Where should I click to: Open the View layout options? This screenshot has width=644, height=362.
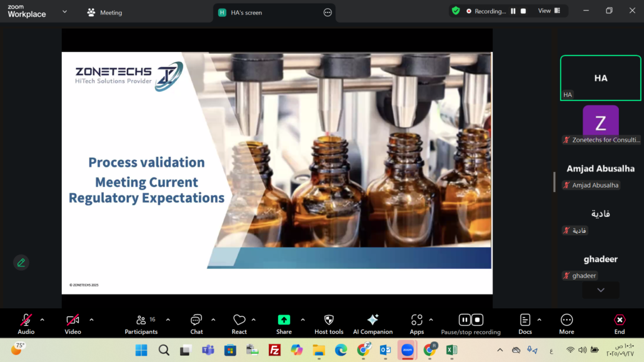click(549, 11)
